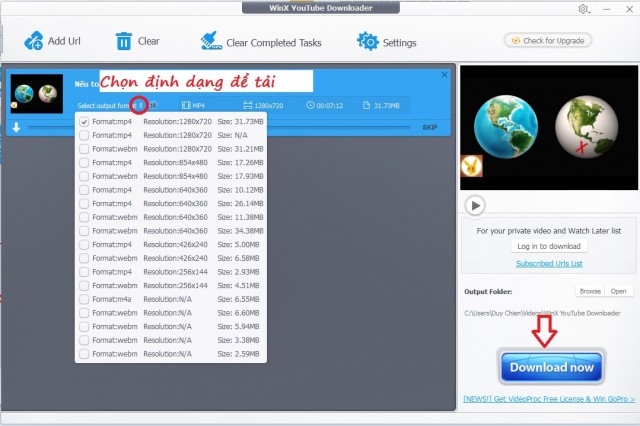Viewport: 640px width, 426px height.
Task: Play the preview with the play button
Action: tap(475, 205)
